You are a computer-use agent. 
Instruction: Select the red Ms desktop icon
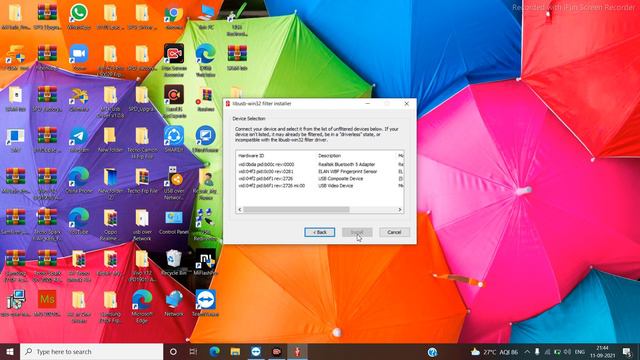tap(47, 303)
